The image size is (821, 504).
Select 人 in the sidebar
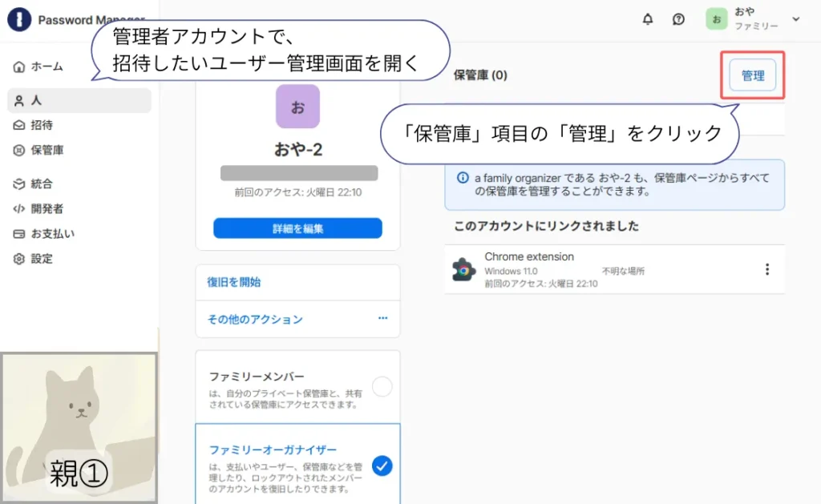pos(38,99)
